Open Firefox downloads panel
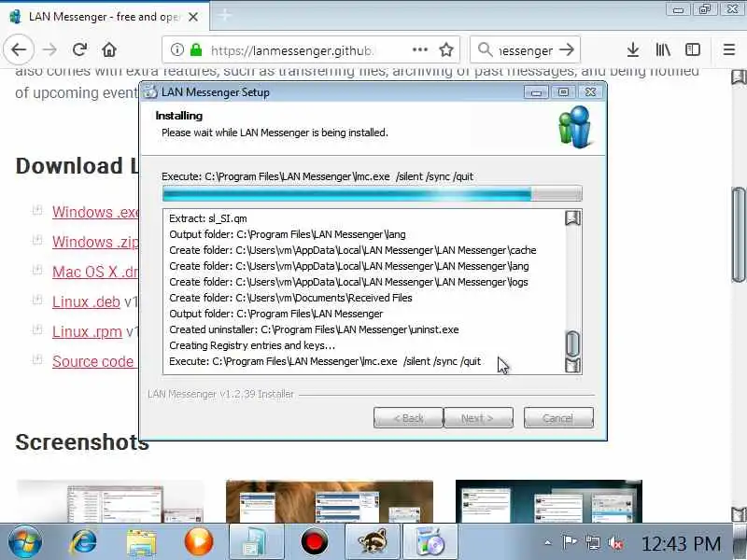747x560 pixels. click(633, 49)
